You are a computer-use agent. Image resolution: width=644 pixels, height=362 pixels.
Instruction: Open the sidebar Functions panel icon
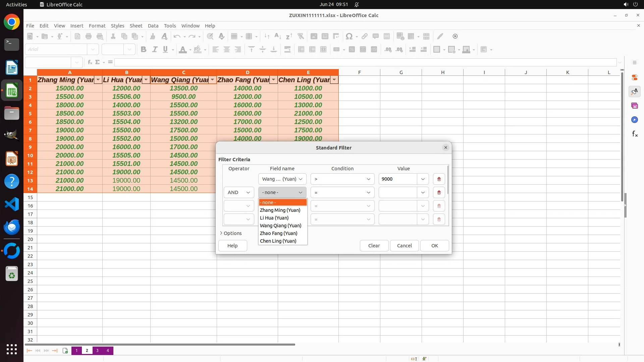click(635, 134)
